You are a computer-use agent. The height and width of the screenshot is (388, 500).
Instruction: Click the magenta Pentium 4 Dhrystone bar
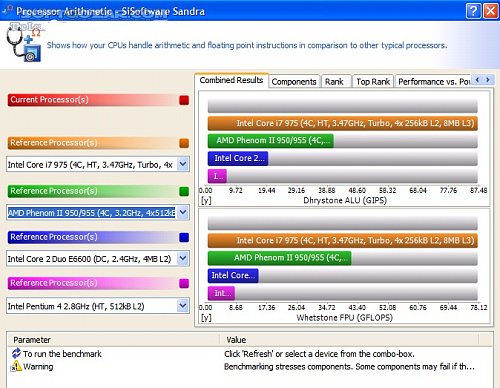217,176
